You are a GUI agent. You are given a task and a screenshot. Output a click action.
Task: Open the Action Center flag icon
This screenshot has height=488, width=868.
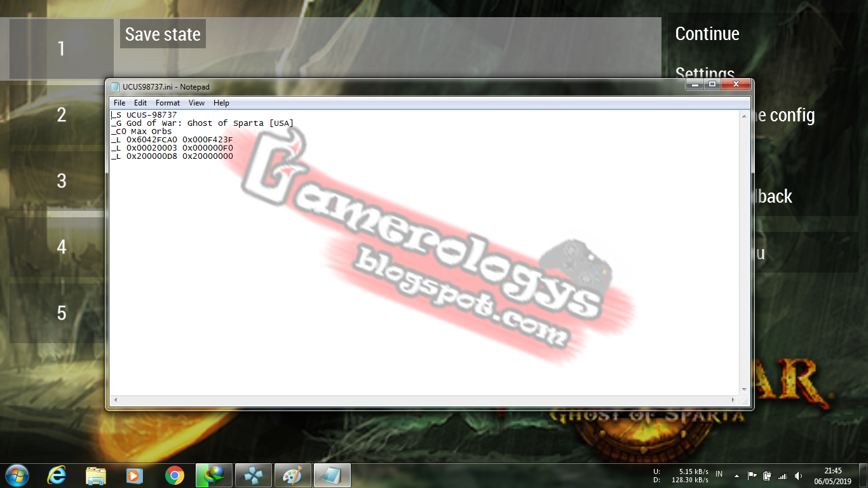tap(752, 475)
